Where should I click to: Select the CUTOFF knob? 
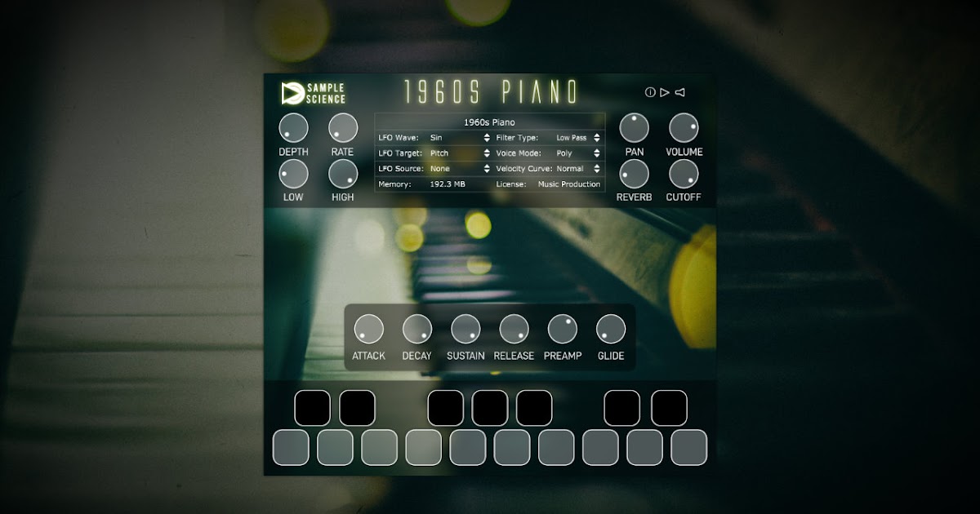(x=684, y=174)
